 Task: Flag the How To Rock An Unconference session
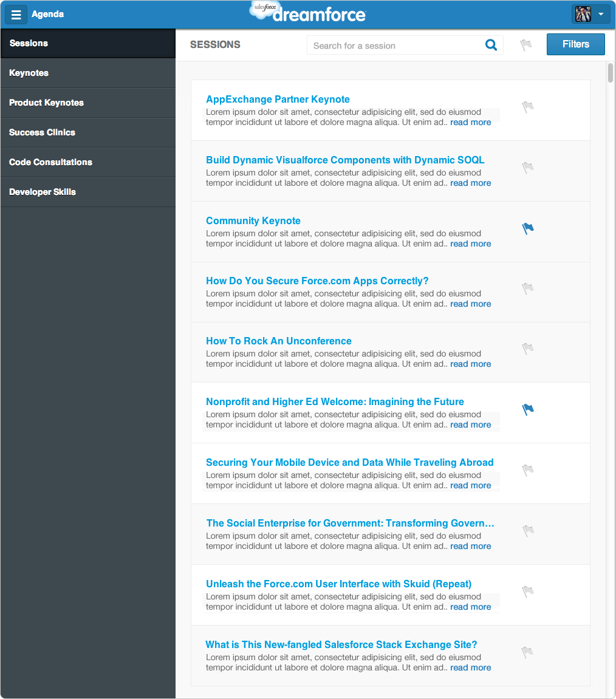click(x=528, y=349)
